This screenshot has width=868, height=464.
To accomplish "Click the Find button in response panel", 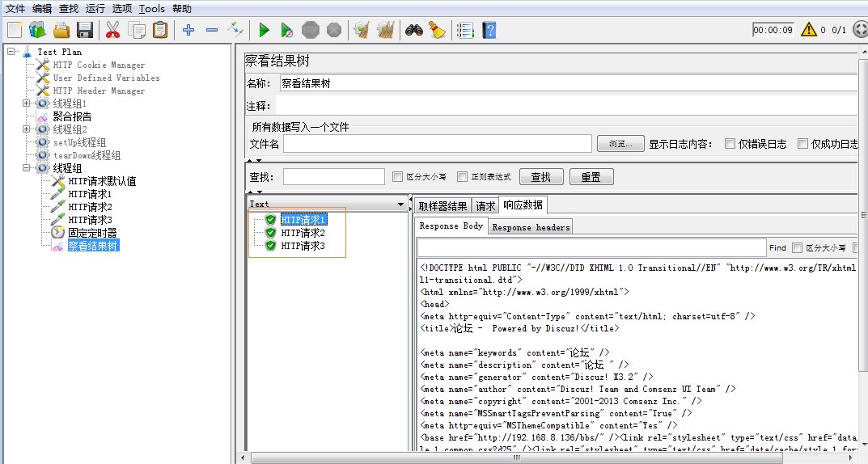I will point(777,247).
